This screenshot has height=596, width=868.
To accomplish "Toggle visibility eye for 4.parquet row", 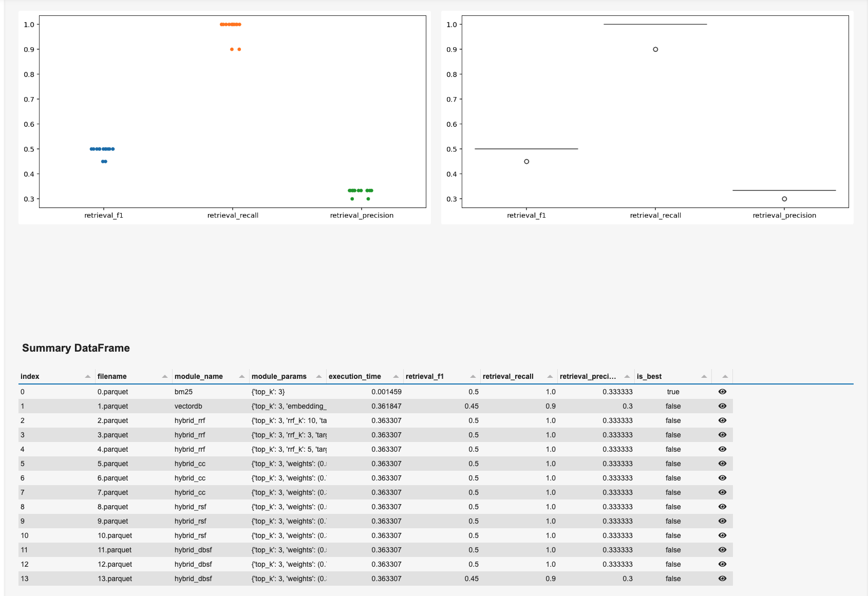I will click(722, 449).
